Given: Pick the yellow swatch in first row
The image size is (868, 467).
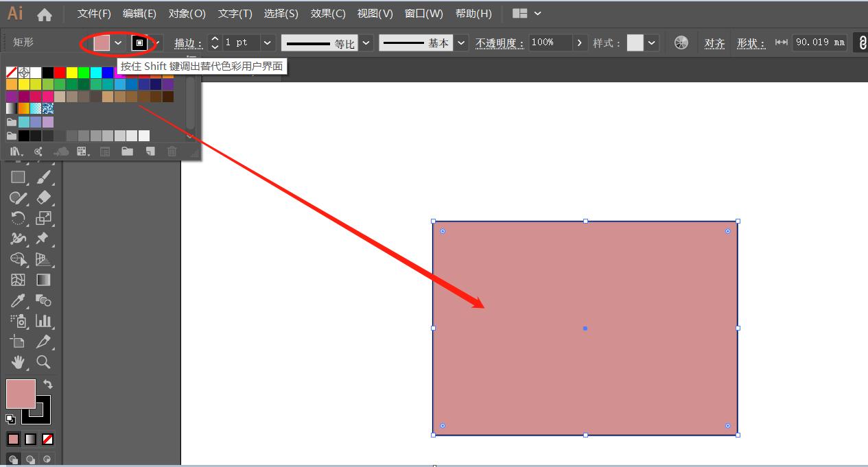Looking at the screenshot, I should click(72, 73).
